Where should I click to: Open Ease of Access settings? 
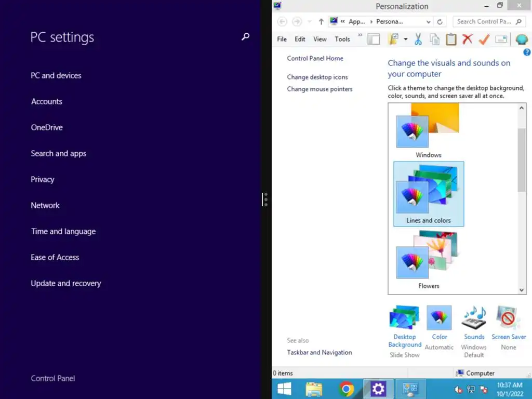55,257
